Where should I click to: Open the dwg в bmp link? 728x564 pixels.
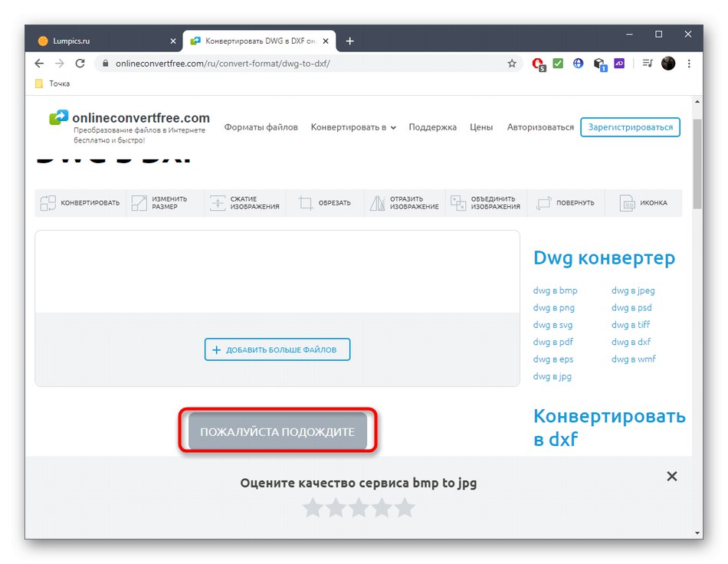555,290
